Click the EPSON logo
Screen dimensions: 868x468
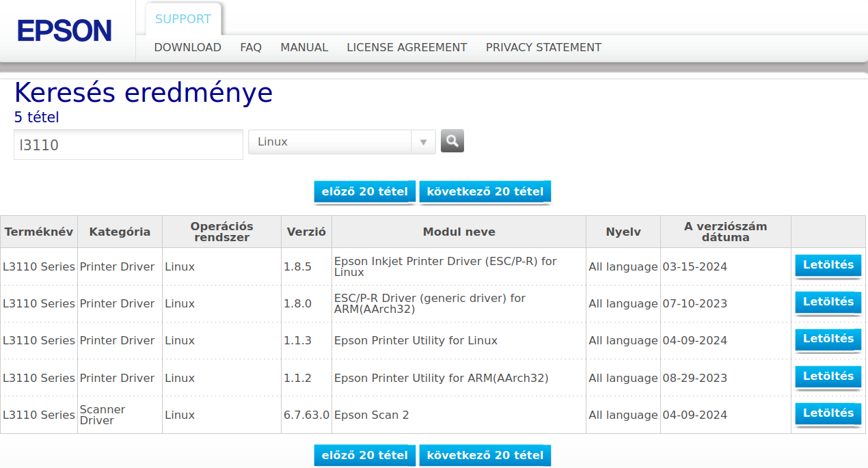(65, 31)
